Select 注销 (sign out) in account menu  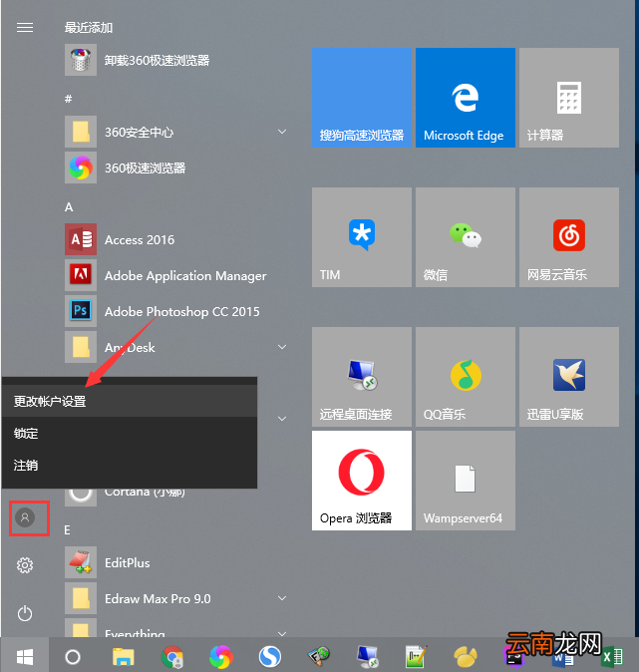point(130,465)
